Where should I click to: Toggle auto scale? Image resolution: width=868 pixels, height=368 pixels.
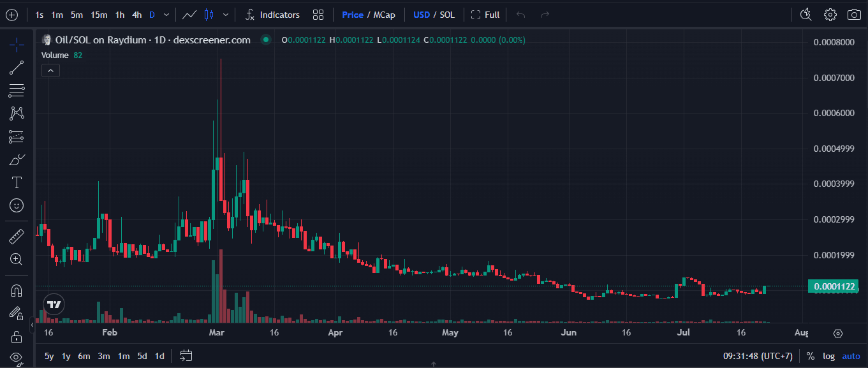(x=851, y=356)
